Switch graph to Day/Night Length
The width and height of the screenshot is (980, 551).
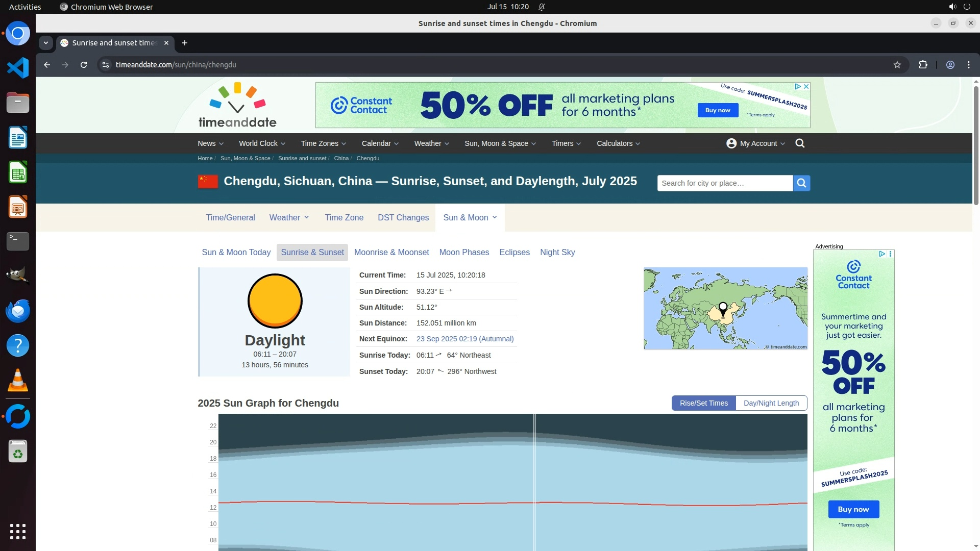point(771,403)
